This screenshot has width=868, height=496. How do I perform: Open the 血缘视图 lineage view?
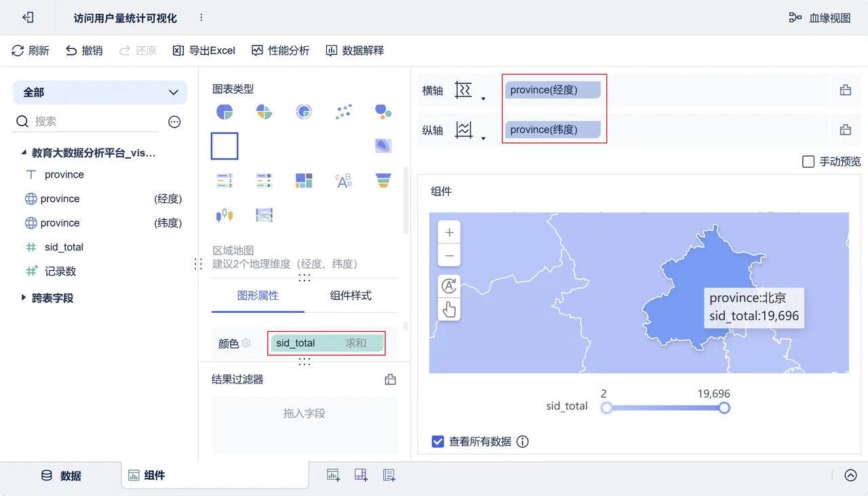click(x=820, y=18)
